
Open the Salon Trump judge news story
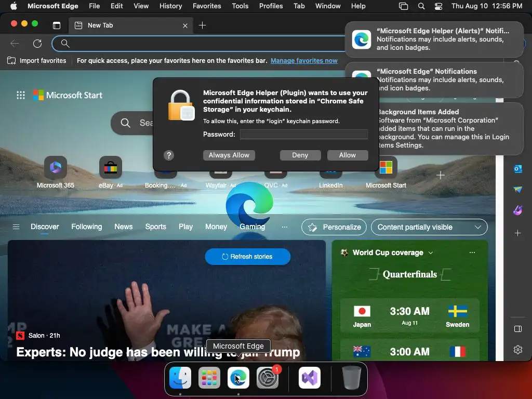click(x=158, y=352)
